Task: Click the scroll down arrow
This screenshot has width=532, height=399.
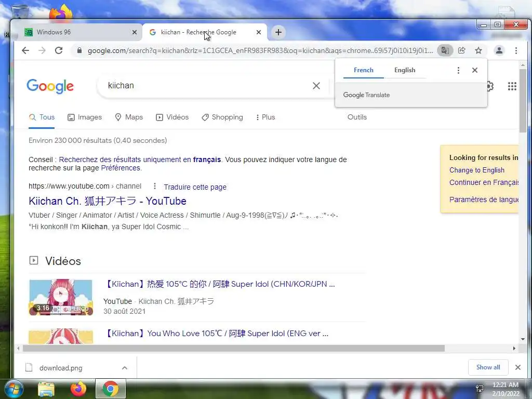Action: point(523,339)
